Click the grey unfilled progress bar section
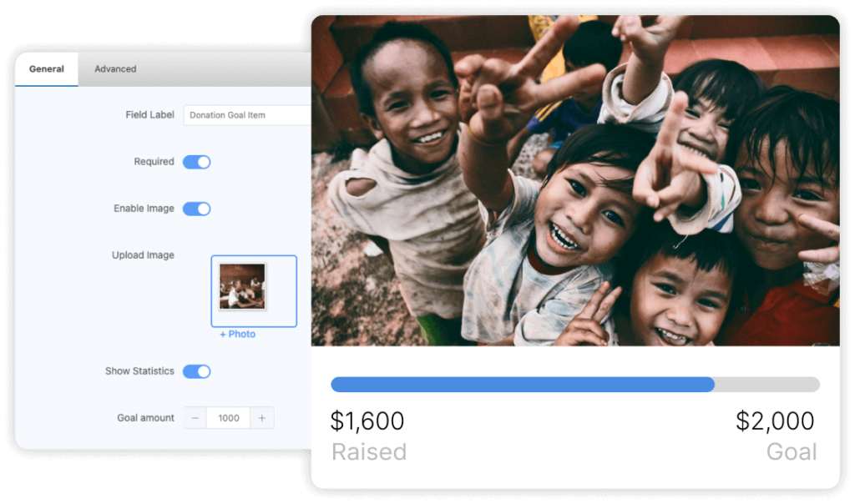Screen dimensions: 855x504 pos(767,384)
